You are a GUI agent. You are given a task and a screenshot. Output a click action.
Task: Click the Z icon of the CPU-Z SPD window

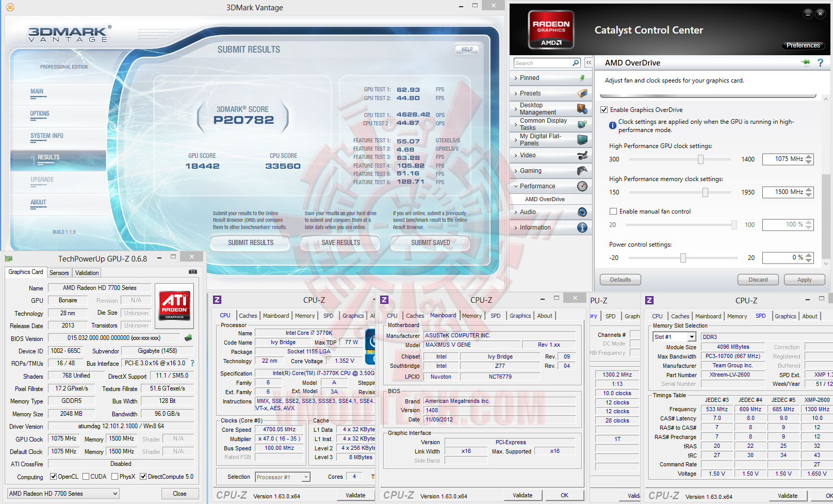coord(649,300)
